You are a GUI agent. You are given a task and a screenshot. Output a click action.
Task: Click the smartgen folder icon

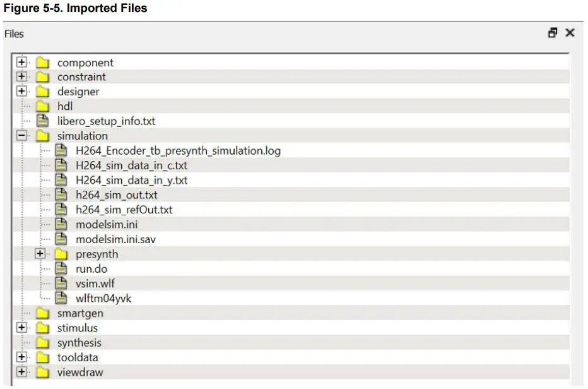click(42, 313)
